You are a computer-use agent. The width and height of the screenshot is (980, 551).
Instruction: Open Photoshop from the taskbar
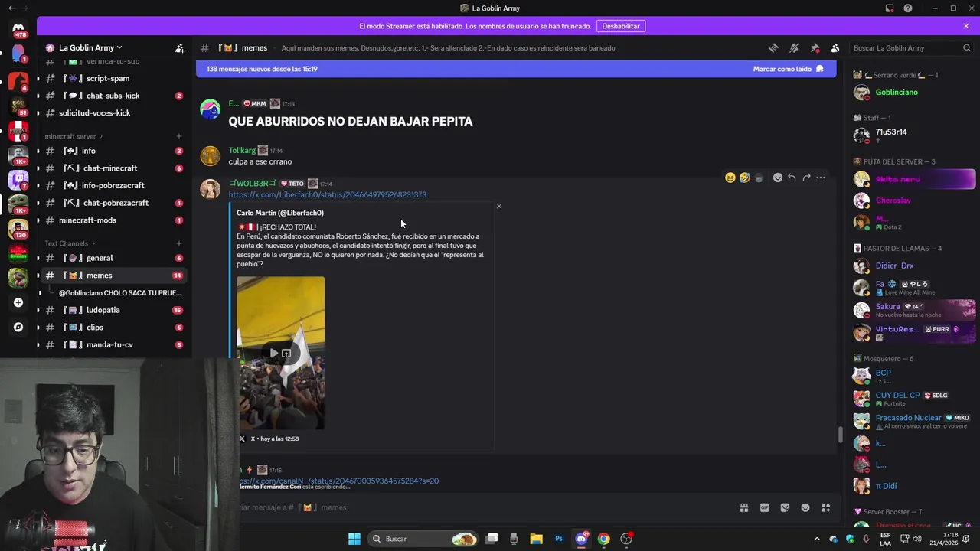[559, 539]
